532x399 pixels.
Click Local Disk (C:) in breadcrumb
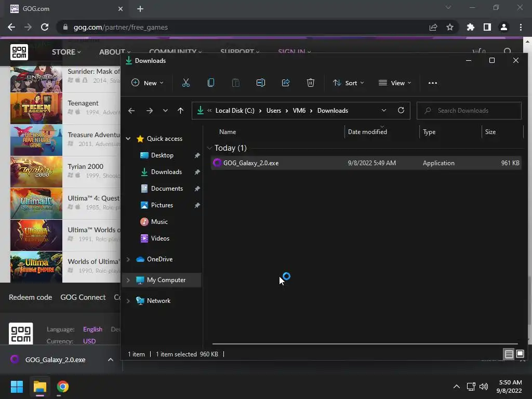click(x=235, y=111)
